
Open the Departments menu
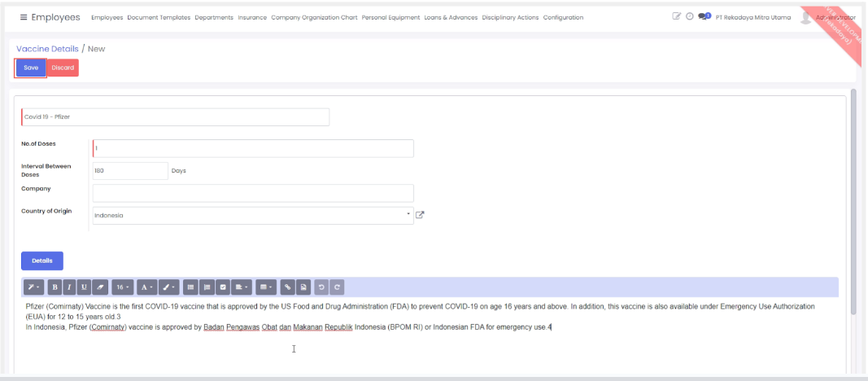tap(214, 18)
